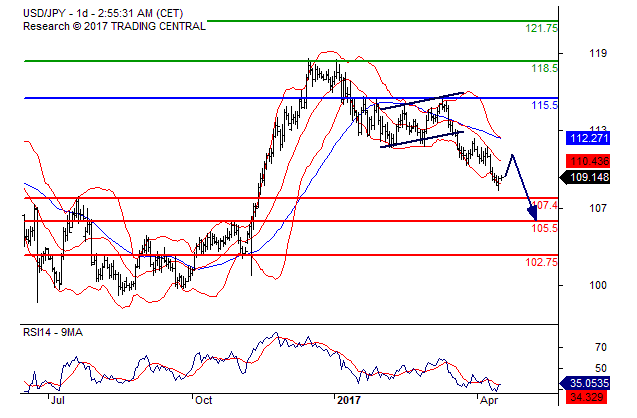The image size is (637, 418).
Task: Select the 118.5 green resistance label
Action: (x=544, y=68)
